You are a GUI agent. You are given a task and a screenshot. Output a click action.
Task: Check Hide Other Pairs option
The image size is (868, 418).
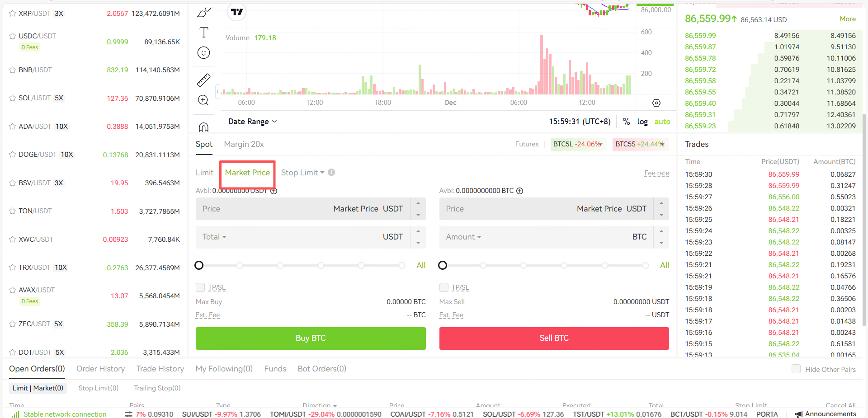(x=796, y=369)
